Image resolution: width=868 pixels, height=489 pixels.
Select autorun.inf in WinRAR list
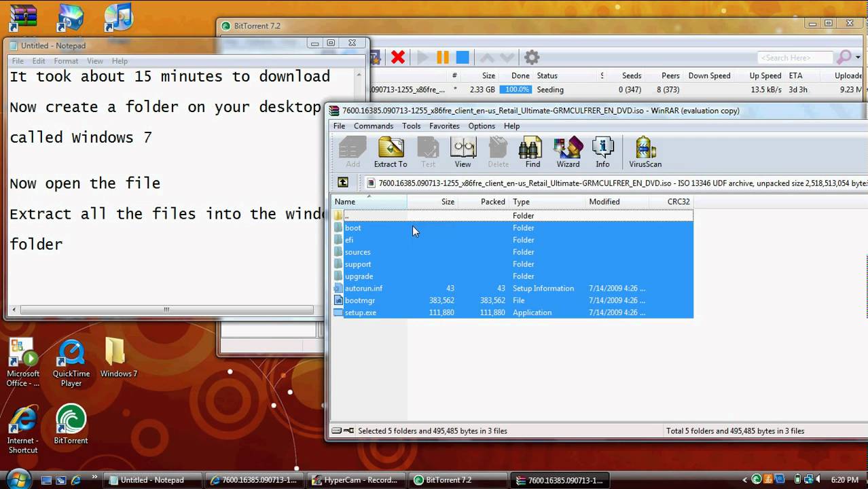tap(513, 289)
